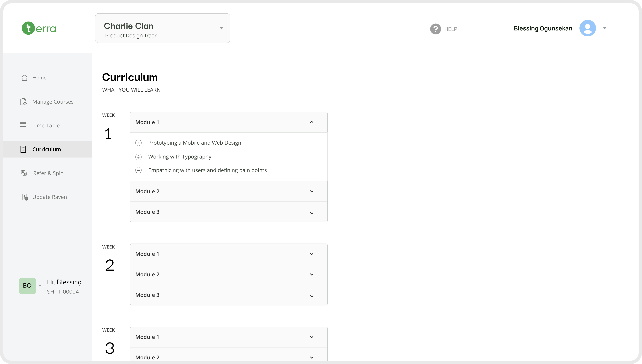Click the Manage Courses gear-clipboard icon
The image size is (642, 364).
(23, 102)
